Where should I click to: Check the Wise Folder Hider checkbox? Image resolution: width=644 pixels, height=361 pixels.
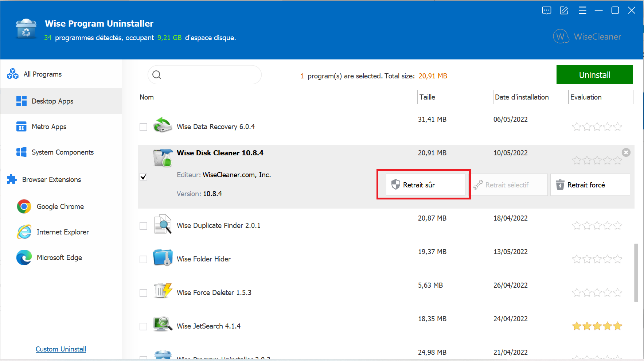144,259
